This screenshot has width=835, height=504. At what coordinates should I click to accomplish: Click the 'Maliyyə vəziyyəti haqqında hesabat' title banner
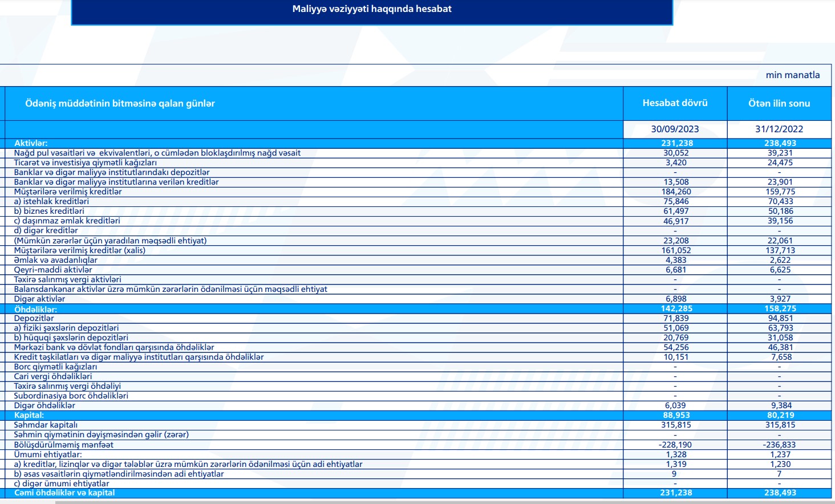pyautogui.click(x=372, y=9)
